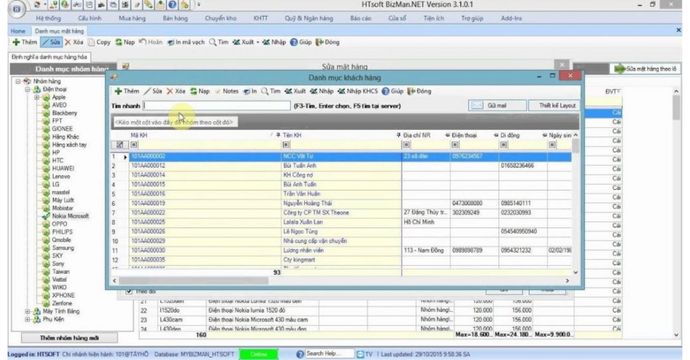Open the Mua hàng menu
Viewport: 690px width, 360px height.
[x=132, y=18]
